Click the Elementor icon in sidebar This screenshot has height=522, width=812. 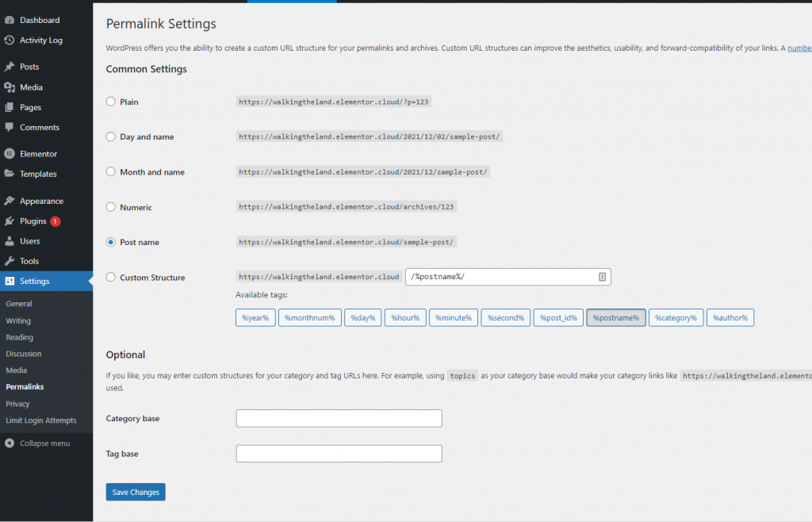pos(10,154)
